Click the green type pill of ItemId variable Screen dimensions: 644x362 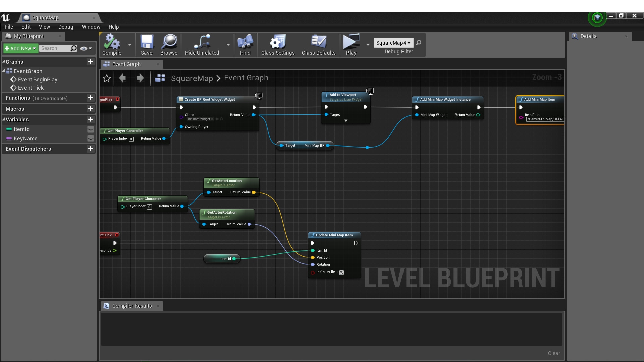click(x=8, y=129)
